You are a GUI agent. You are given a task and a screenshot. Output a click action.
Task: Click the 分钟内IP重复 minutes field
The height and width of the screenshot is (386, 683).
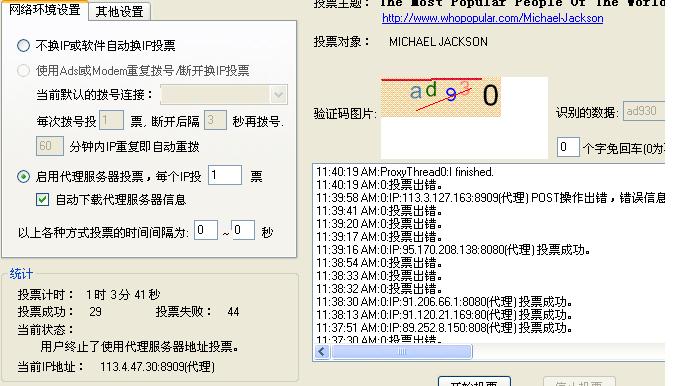tap(50, 146)
